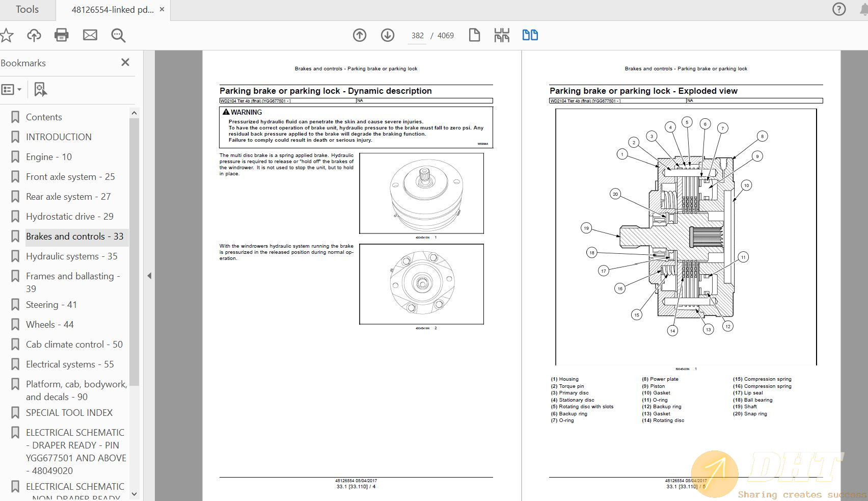Switch to the 48126554-linked pdf tab

[112, 9]
